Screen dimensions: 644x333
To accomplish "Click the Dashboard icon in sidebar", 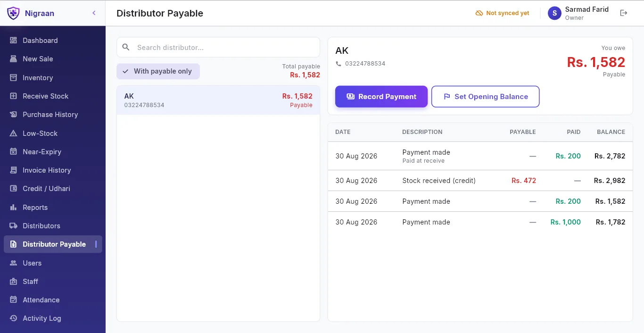I will click(x=13, y=41).
